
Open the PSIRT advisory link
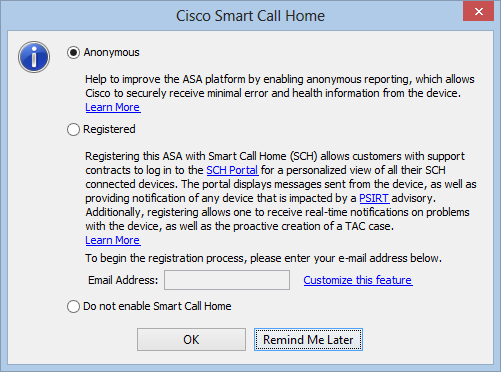pos(374,198)
